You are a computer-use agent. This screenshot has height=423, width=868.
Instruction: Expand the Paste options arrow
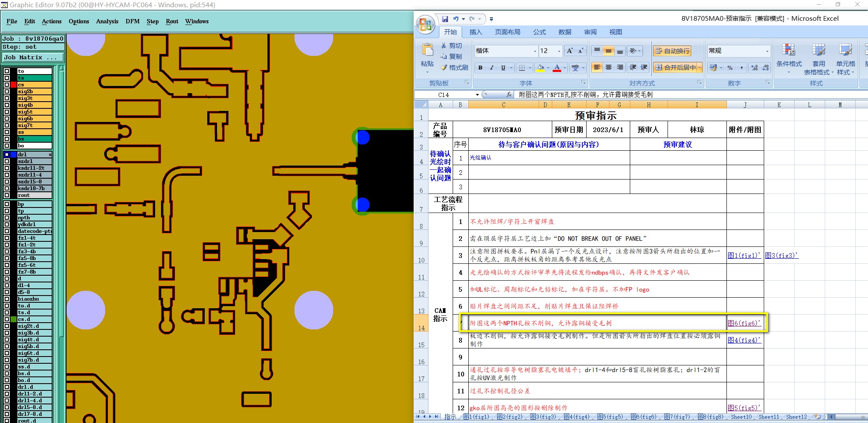point(427,72)
